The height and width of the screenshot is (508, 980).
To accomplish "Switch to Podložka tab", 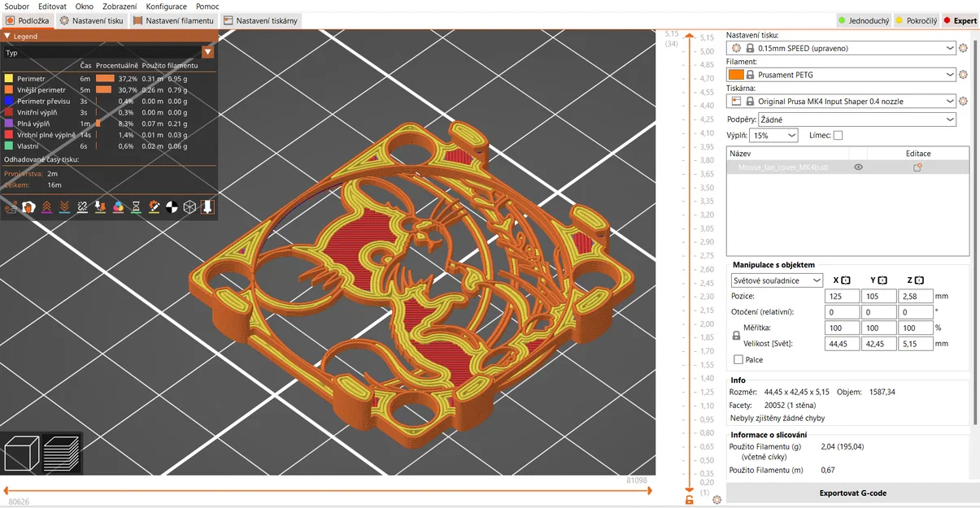I will (28, 20).
